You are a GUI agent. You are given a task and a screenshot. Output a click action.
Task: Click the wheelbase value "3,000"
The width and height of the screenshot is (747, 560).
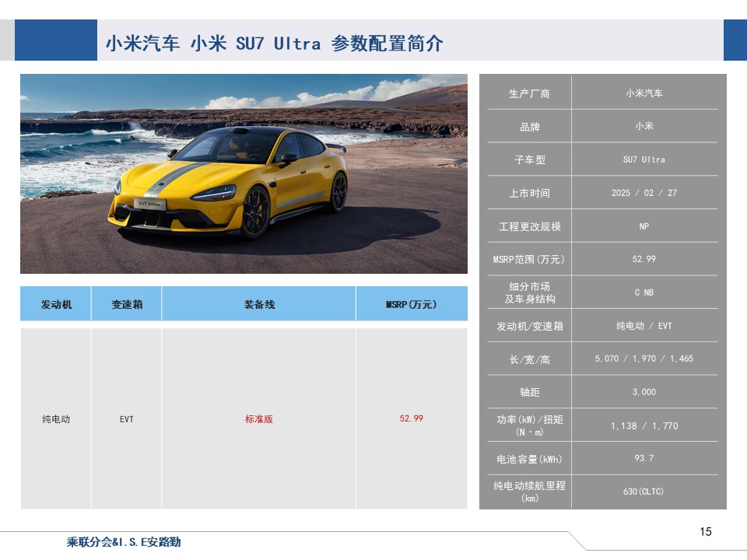pyautogui.click(x=644, y=392)
